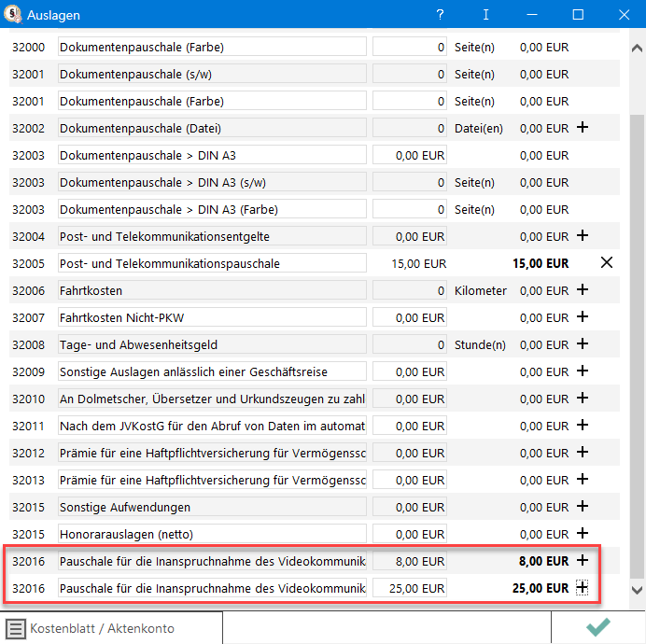
Task: Click plus next to Tage- und Abwesenheitsgeld
Action: coord(583,343)
